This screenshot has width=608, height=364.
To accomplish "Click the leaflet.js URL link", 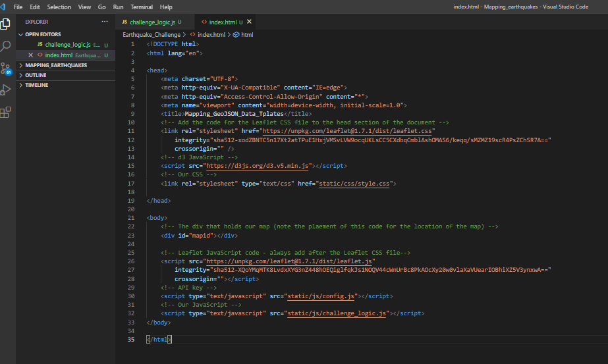I will click(x=289, y=261).
